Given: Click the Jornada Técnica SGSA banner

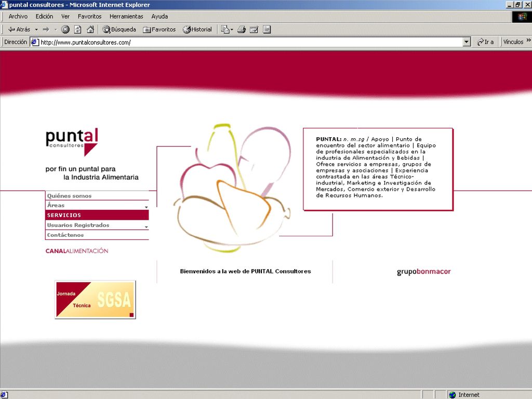Looking at the screenshot, I should (x=96, y=300).
